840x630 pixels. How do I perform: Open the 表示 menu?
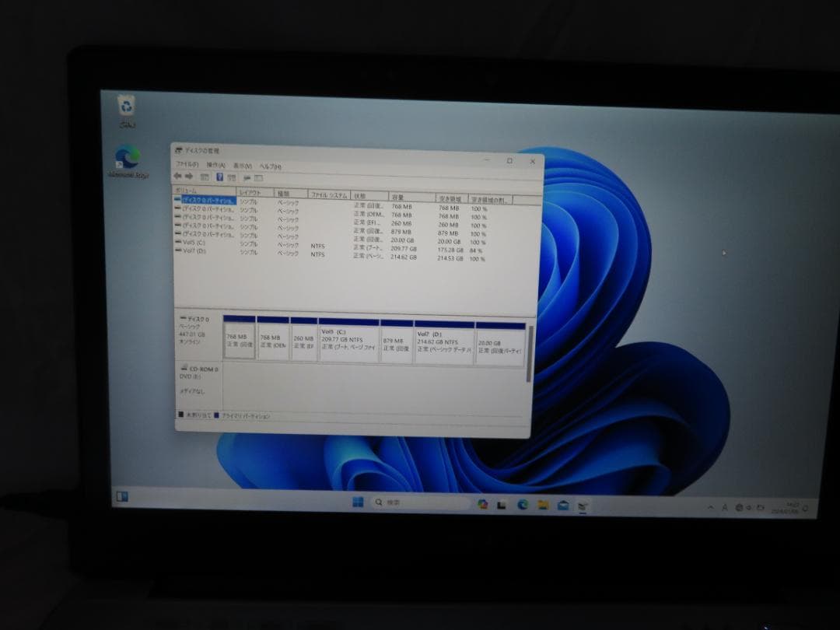241,166
